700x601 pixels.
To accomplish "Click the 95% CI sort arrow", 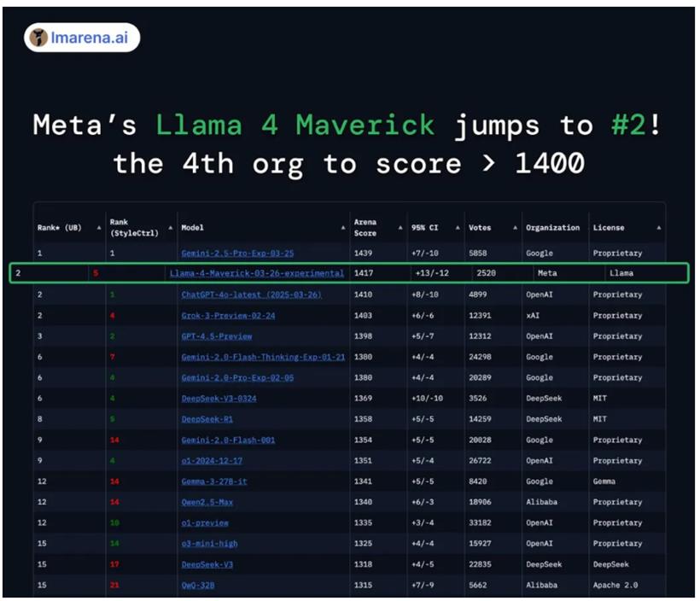I will (458, 228).
